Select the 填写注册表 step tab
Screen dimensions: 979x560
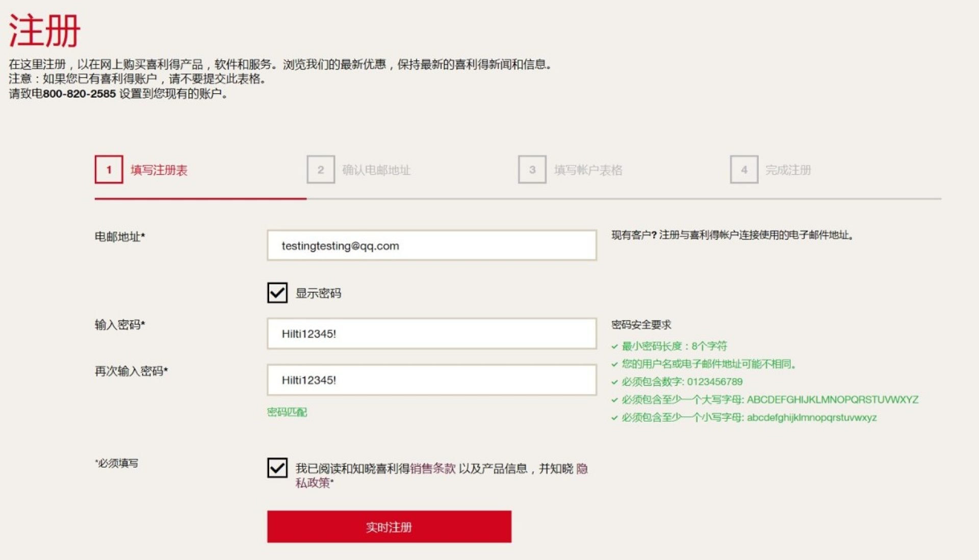tap(158, 170)
